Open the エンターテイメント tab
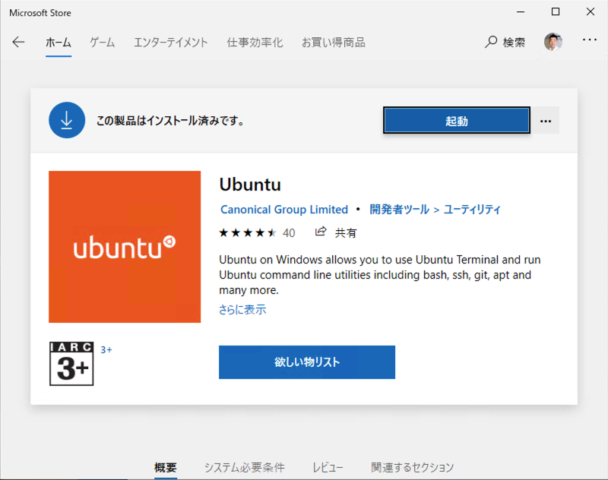The image size is (608, 480). (171, 43)
